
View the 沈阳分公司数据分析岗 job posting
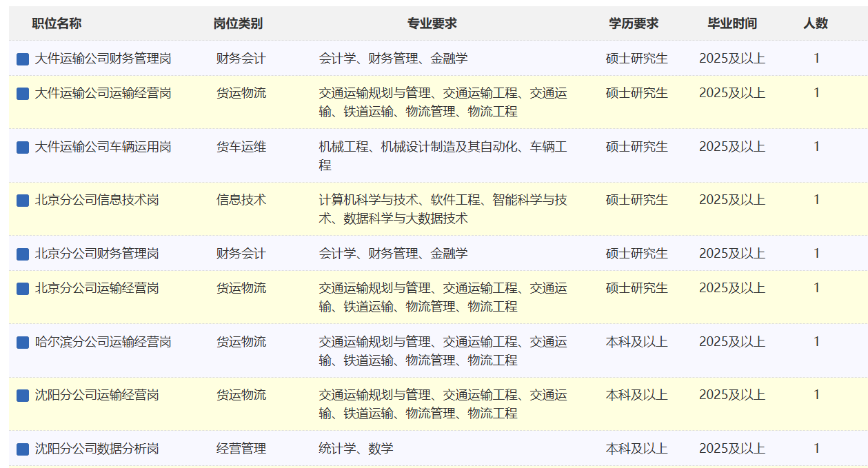(x=97, y=449)
